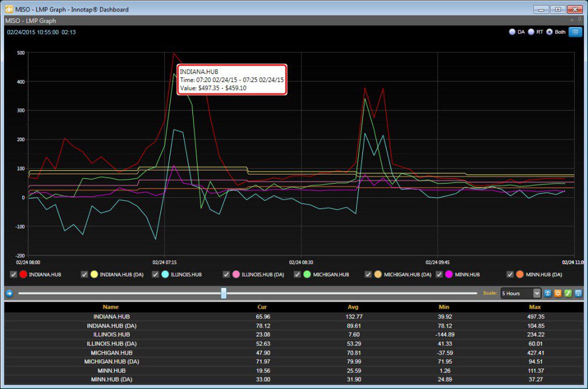Click the Name column header
Viewport: 588px width, 389px height.
click(111, 307)
